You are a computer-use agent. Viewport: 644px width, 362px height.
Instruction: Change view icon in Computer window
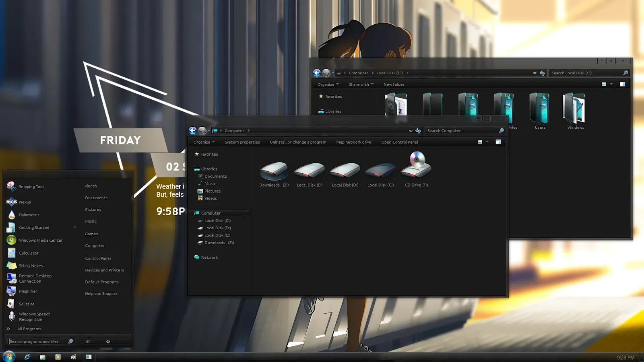(480, 142)
